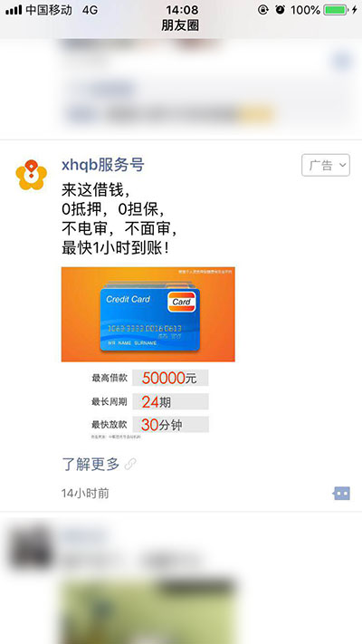This screenshot has height=644, width=362.
Task: Tap the comment bubble icon on the ad post
Action: tap(341, 493)
